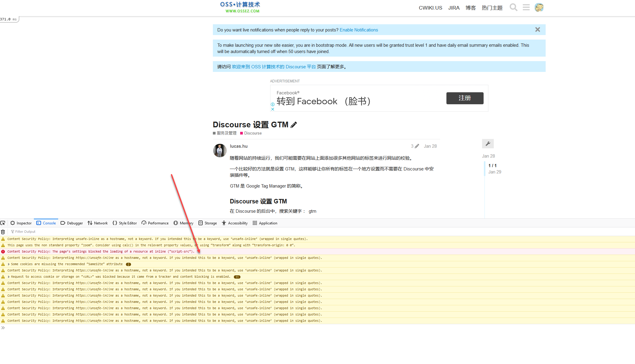Screen dimensions: 635x364
Task: Open the Network devtools tab
Action: pyautogui.click(x=98, y=223)
